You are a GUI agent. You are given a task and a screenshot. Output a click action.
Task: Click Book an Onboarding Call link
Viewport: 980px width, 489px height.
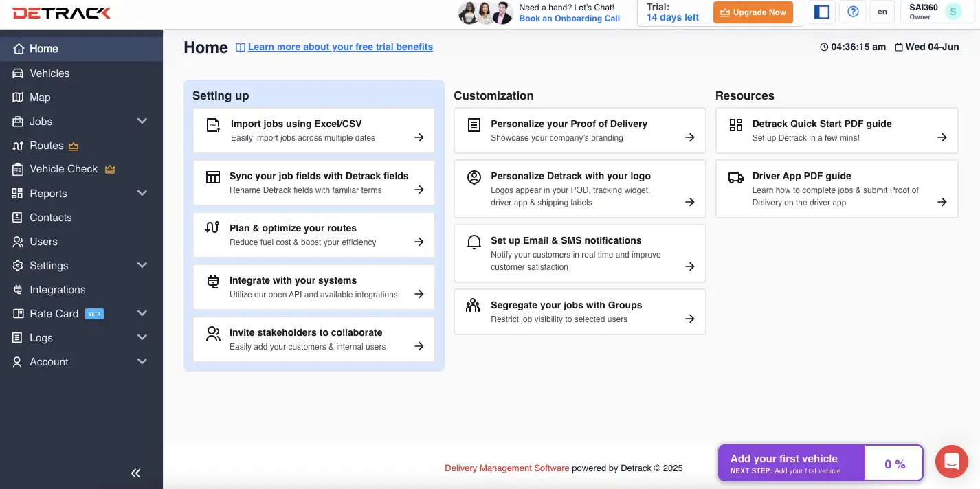coord(570,19)
